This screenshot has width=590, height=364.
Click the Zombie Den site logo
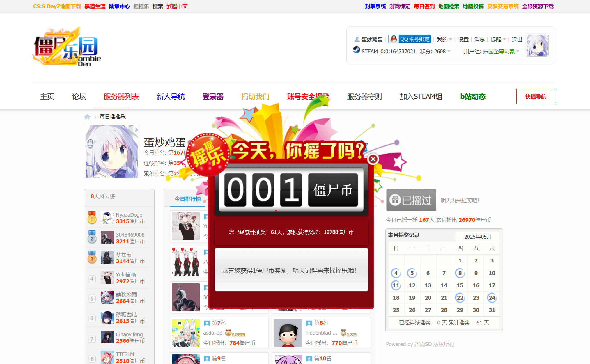point(67,47)
